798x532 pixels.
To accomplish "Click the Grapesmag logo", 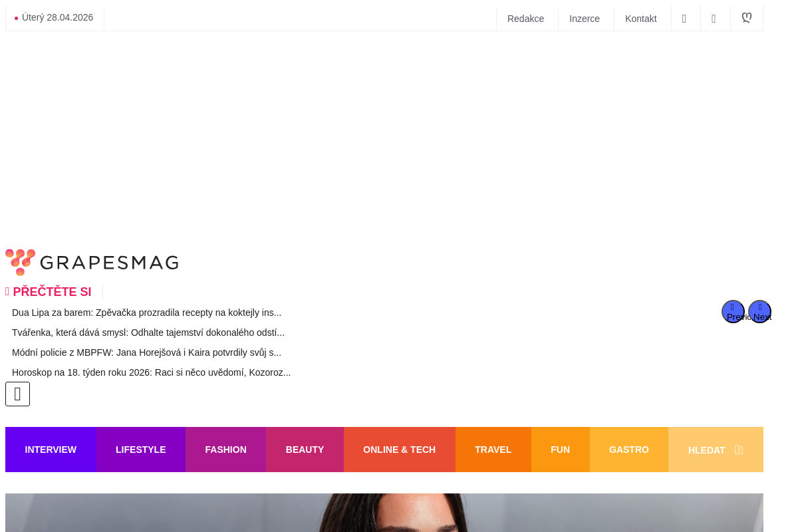I will pos(92,263).
